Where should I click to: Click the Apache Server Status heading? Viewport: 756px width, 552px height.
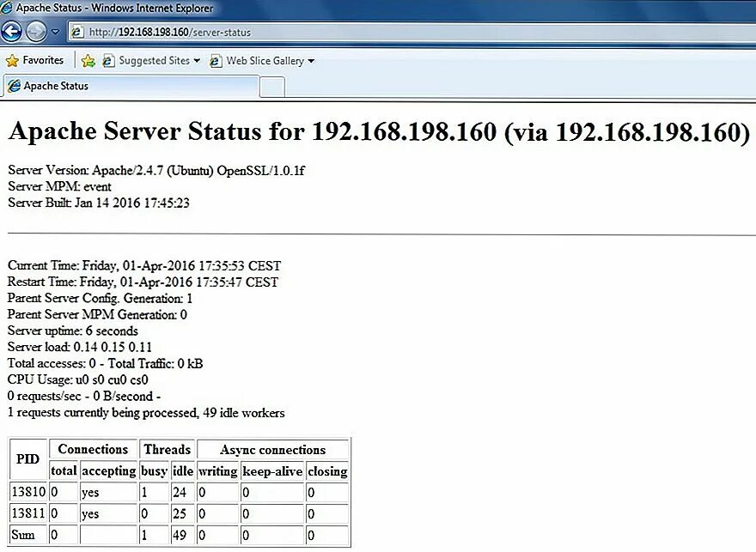point(380,131)
